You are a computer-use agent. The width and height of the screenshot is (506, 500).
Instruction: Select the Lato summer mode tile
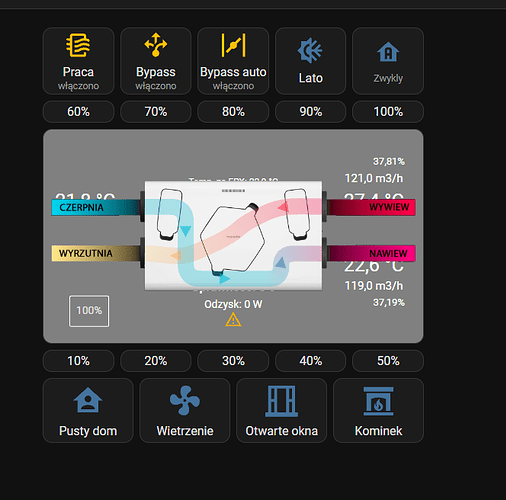310,61
